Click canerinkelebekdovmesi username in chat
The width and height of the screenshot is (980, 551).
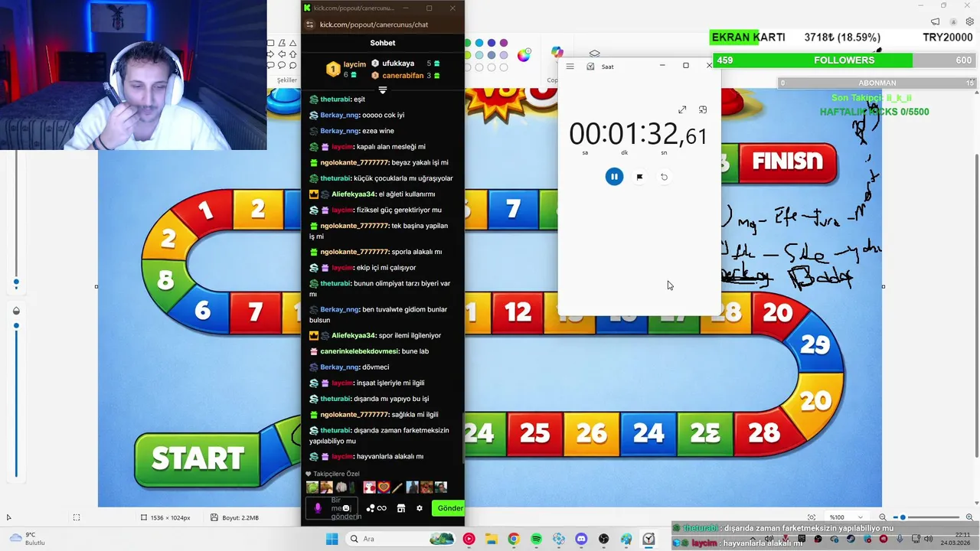[360, 351]
